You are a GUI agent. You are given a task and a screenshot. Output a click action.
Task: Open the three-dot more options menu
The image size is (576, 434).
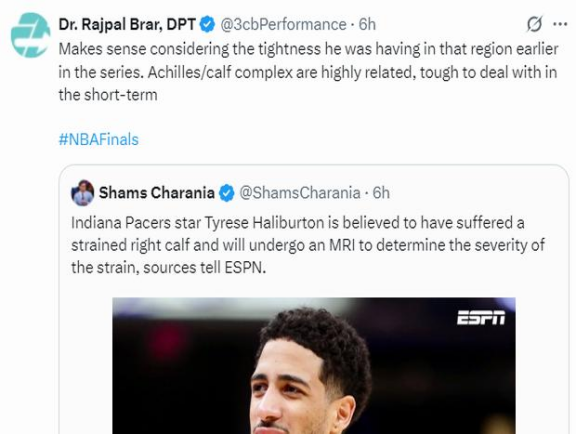coord(560,24)
